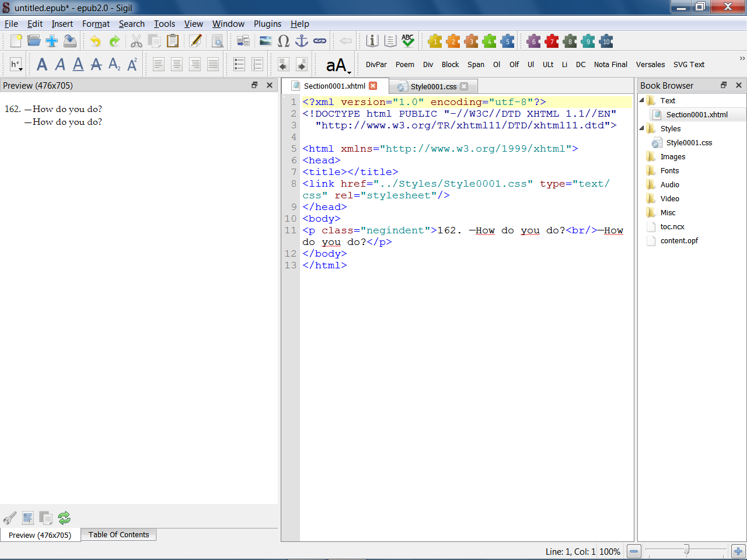Insert special character with Omega icon
Image resolution: width=747 pixels, height=560 pixels.
[284, 41]
